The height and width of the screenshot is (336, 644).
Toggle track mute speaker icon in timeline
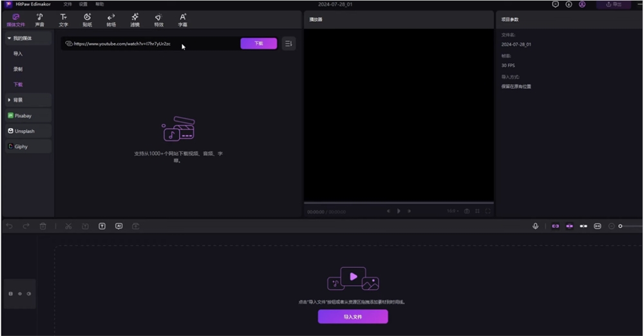coord(28,294)
